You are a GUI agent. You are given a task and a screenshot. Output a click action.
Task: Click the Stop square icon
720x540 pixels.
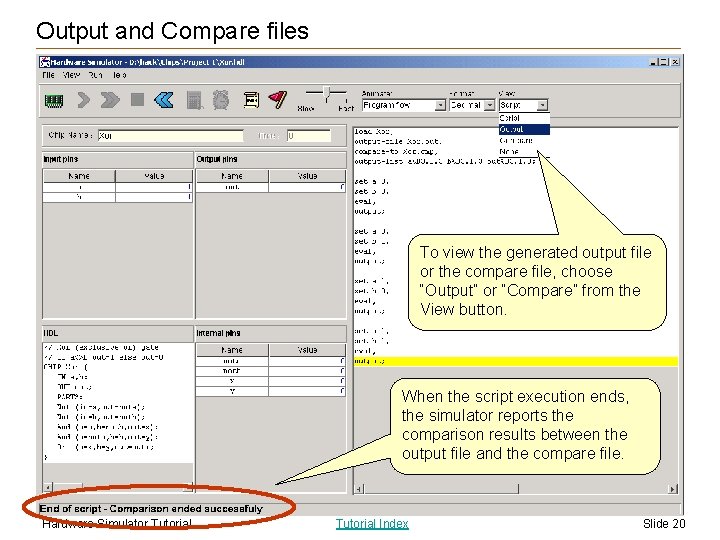pos(137,99)
